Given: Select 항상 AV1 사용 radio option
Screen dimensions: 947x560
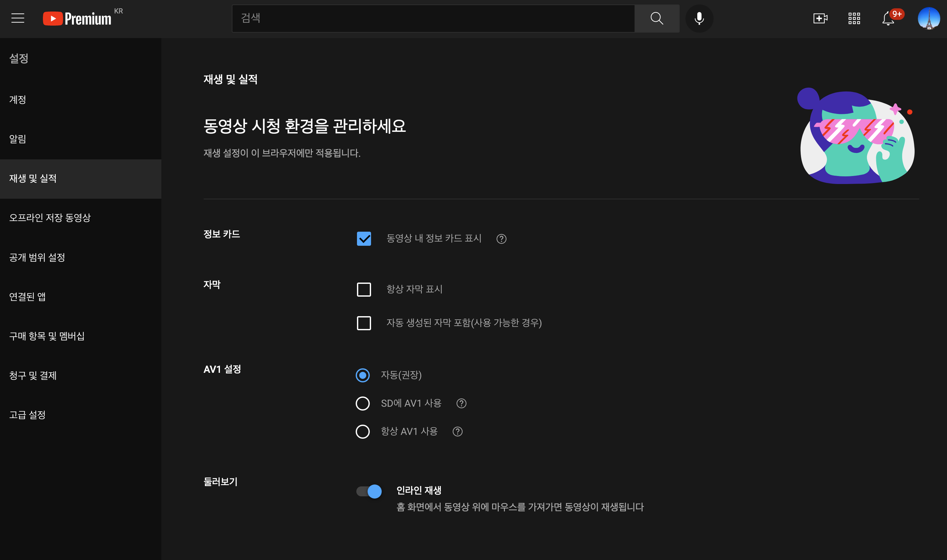Looking at the screenshot, I should 363,432.
